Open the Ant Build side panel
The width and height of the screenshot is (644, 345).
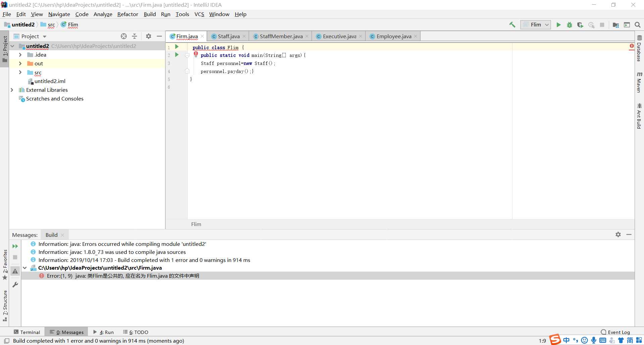(639, 116)
